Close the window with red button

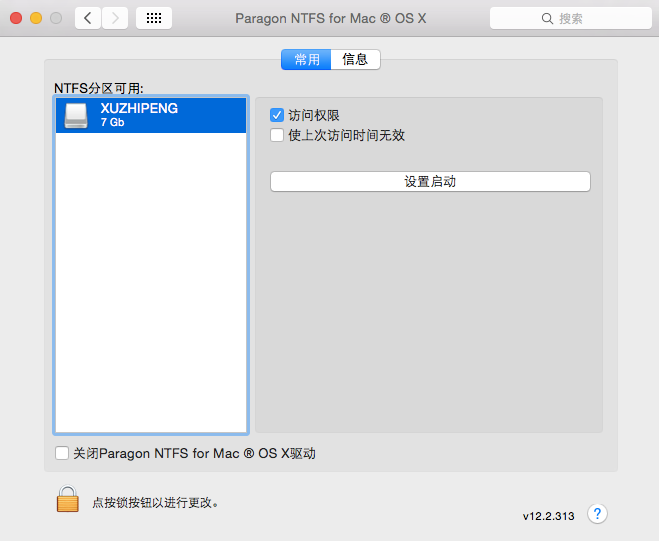point(16,18)
